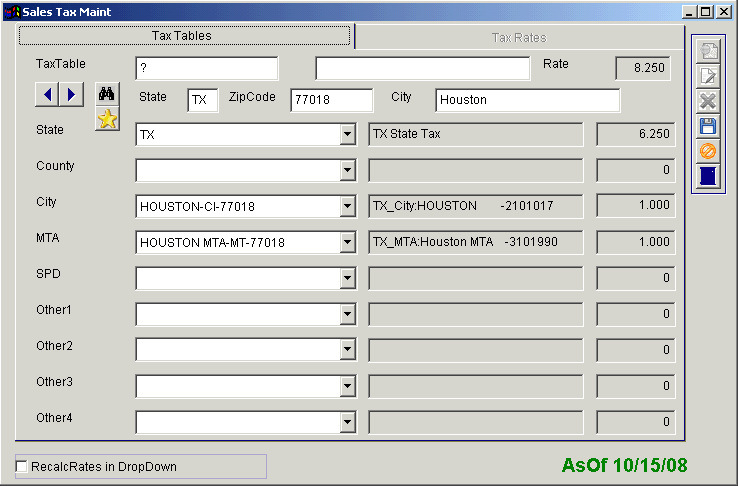Enable RecalcRates in DropDown checkbox
This screenshot has width=738, height=486.
tap(22, 466)
